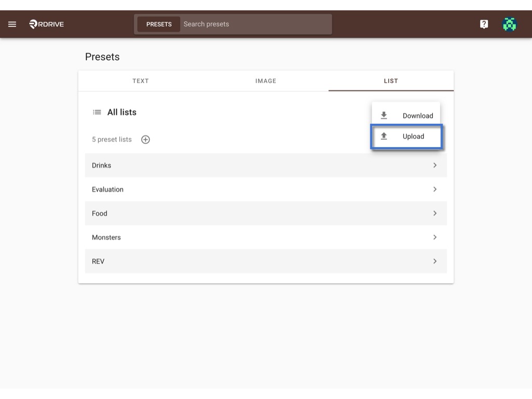This screenshot has width=532, height=399.
Task: Expand the REV list chevron
Action: (x=435, y=261)
